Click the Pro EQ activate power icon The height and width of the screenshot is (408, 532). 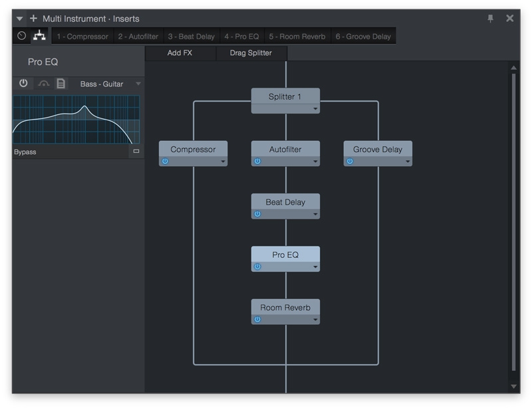(x=23, y=84)
